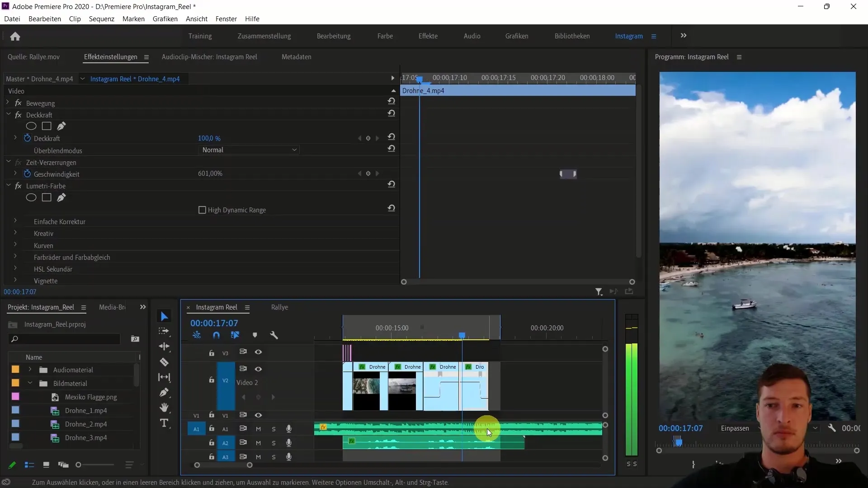Select Drohne_2.mp4 in Project panel
Image resolution: width=868 pixels, height=488 pixels.
pyautogui.click(x=85, y=424)
